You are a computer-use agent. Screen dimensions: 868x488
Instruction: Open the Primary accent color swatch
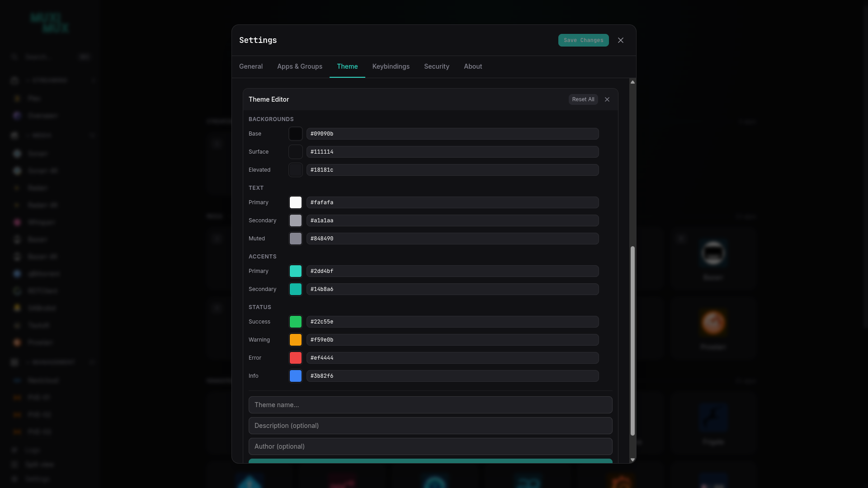pos(296,271)
